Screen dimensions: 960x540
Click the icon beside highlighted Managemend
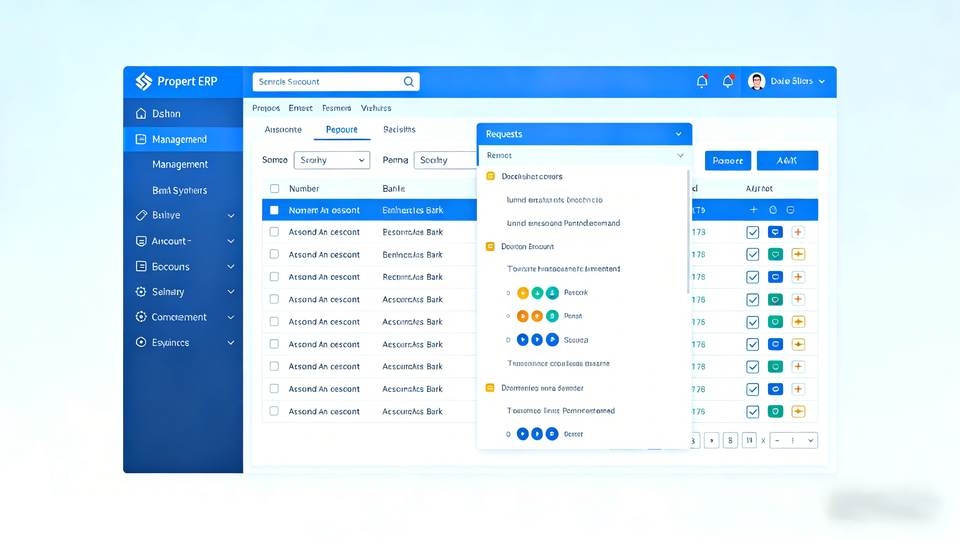[x=141, y=139]
